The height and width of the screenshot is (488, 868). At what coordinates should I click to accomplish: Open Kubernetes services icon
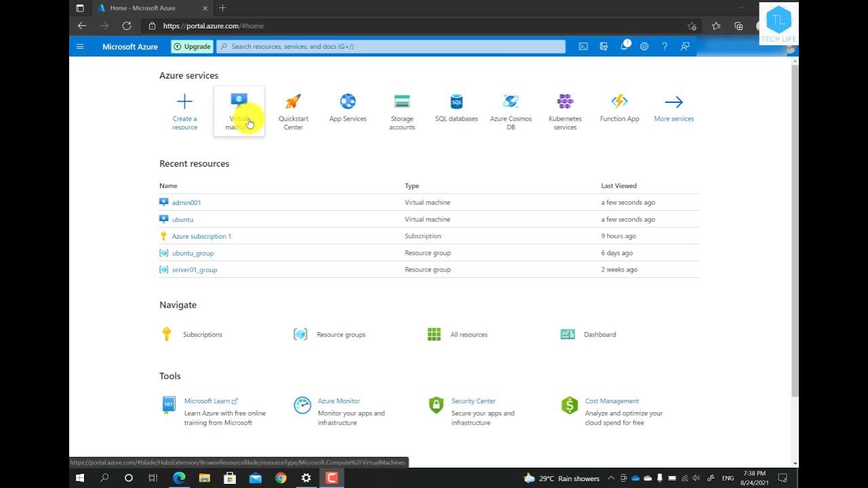coord(565,102)
